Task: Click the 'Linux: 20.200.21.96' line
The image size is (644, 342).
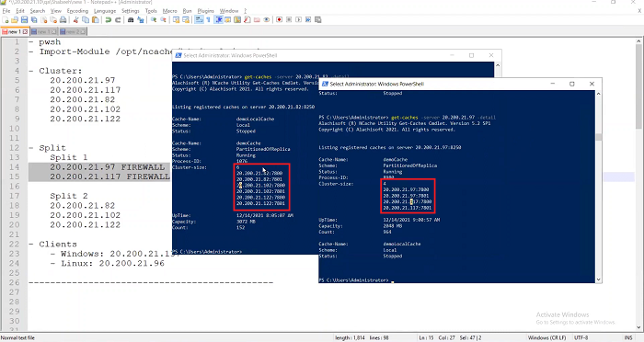Action: (x=112, y=263)
